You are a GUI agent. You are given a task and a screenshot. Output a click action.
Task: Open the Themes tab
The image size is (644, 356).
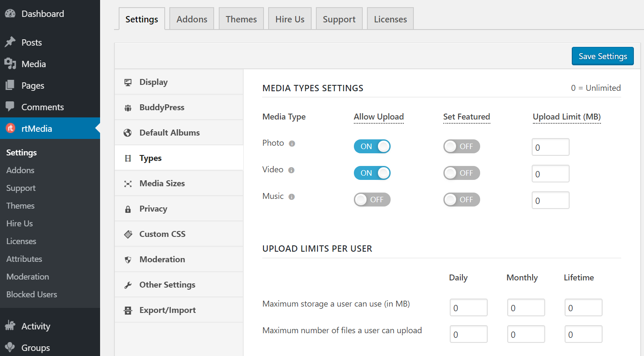tap(241, 19)
